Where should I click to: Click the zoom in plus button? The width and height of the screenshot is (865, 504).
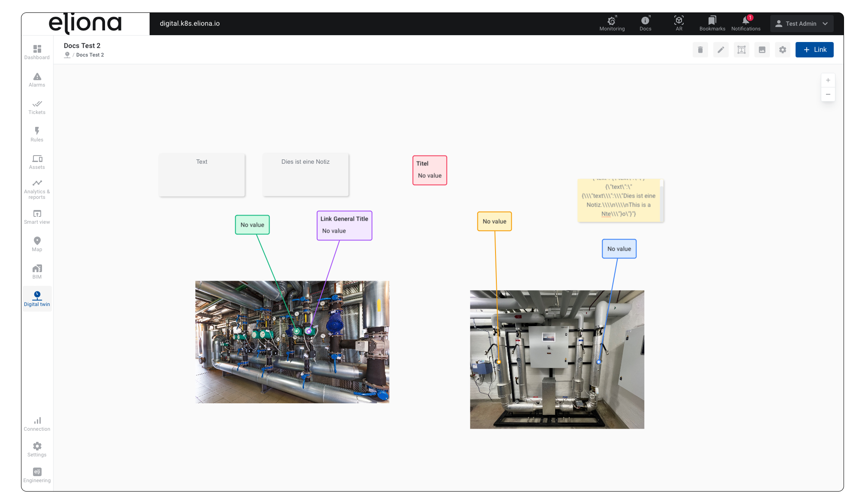tap(828, 80)
